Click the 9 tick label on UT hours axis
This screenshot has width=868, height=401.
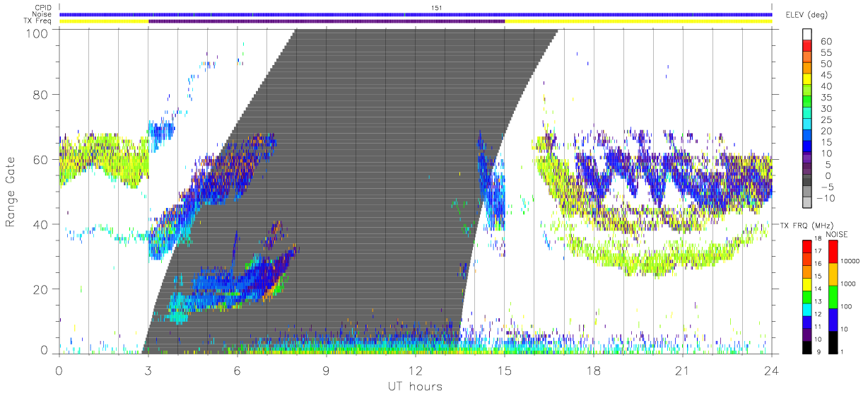tap(326, 370)
